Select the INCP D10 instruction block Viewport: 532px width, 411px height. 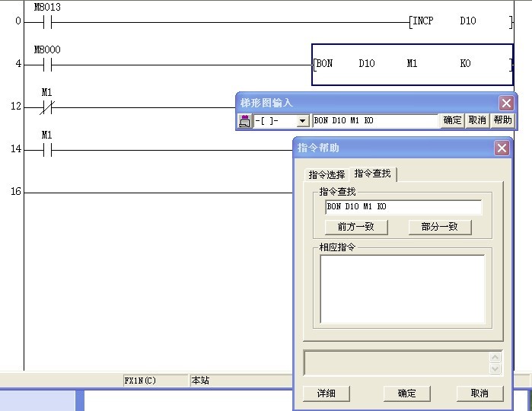click(460, 21)
